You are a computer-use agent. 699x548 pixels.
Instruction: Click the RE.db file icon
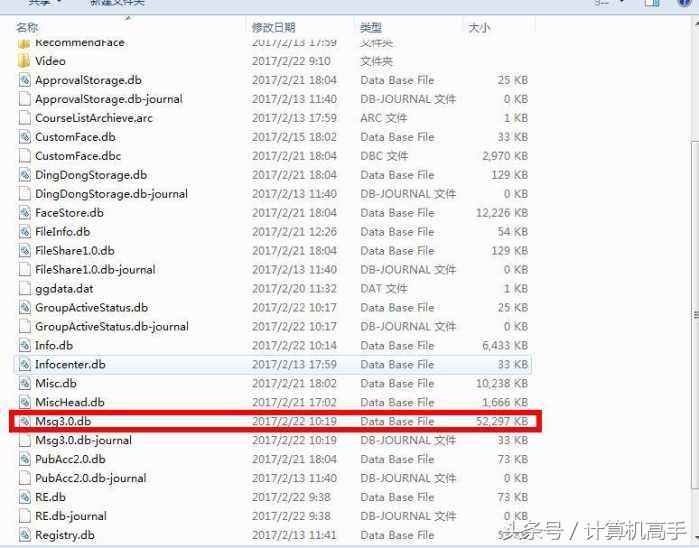coord(25,497)
